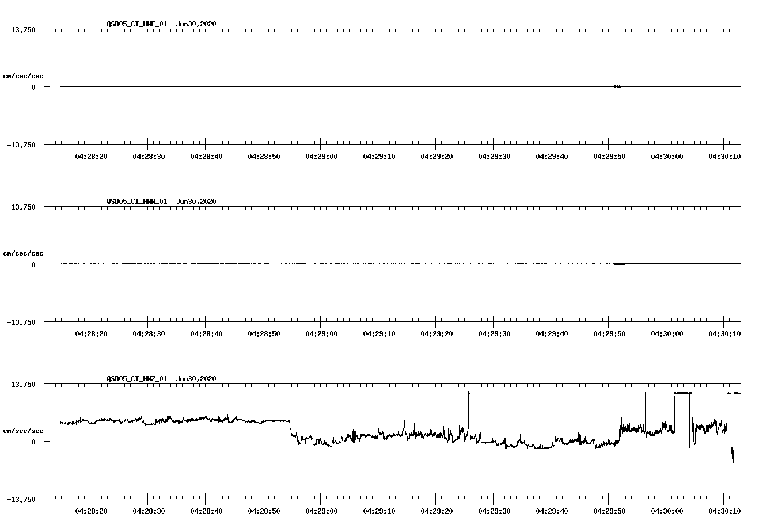This screenshot has width=782, height=532.
Task: Click the 04:29:10 time label under HNN plot
Action: pos(379,334)
